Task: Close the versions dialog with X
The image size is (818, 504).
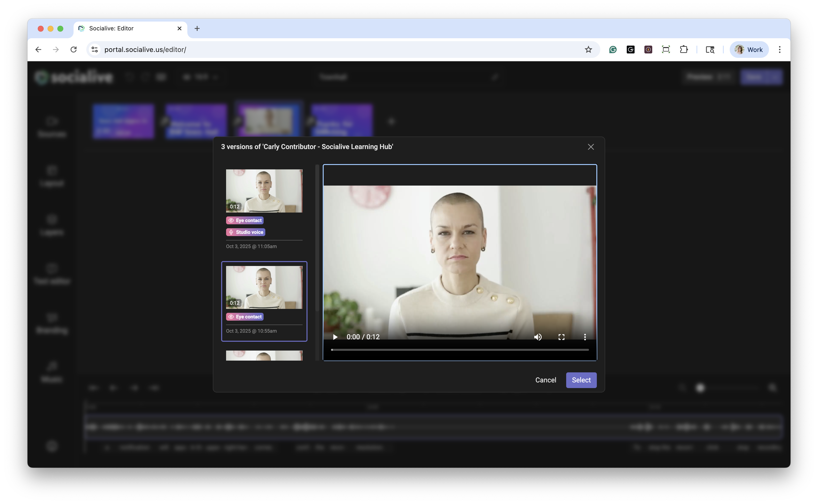Action: 591,147
